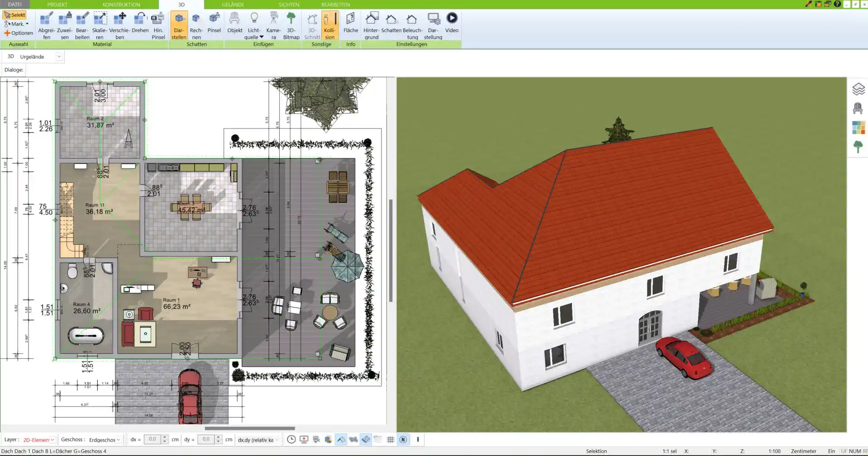Click the vertical splitter scrollbar between views
The height and width of the screenshot is (456, 868).
click(391, 250)
